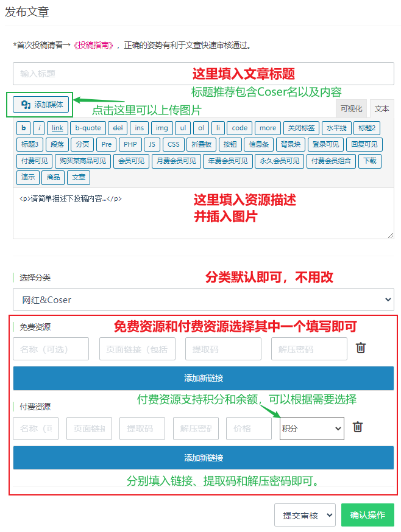Click the JS code button
This screenshot has height=532, width=401.
click(x=152, y=144)
